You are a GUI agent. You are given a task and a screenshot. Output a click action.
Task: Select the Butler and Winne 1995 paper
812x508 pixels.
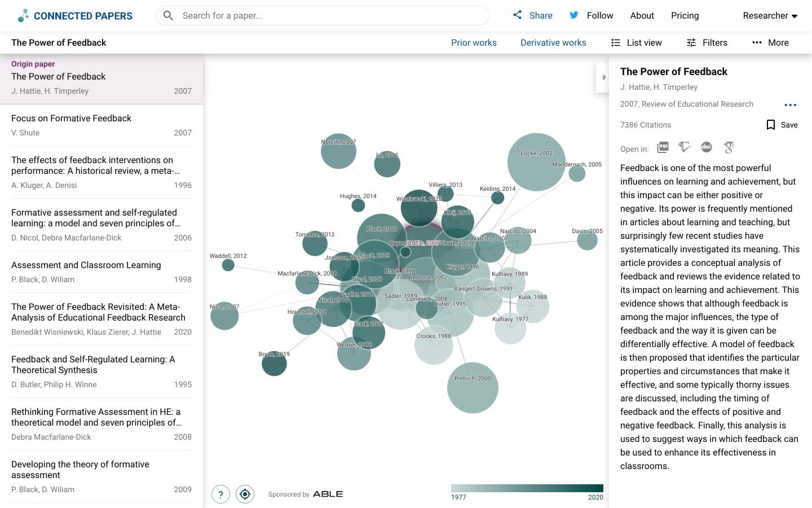(101, 371)
